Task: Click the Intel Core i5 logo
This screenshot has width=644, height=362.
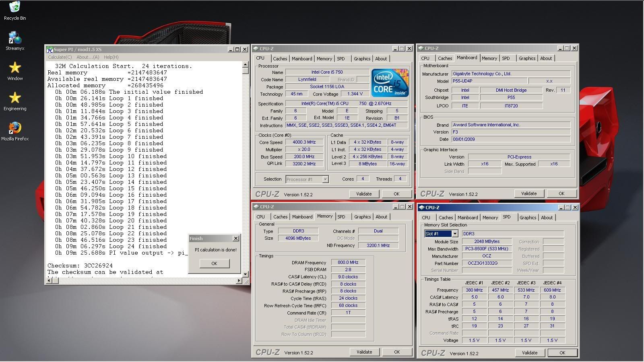Action: 389,82
